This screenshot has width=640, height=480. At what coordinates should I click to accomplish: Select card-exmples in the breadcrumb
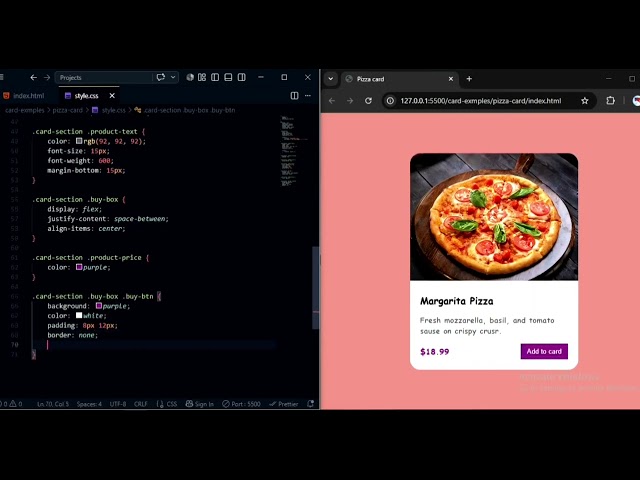click(24, 110)
